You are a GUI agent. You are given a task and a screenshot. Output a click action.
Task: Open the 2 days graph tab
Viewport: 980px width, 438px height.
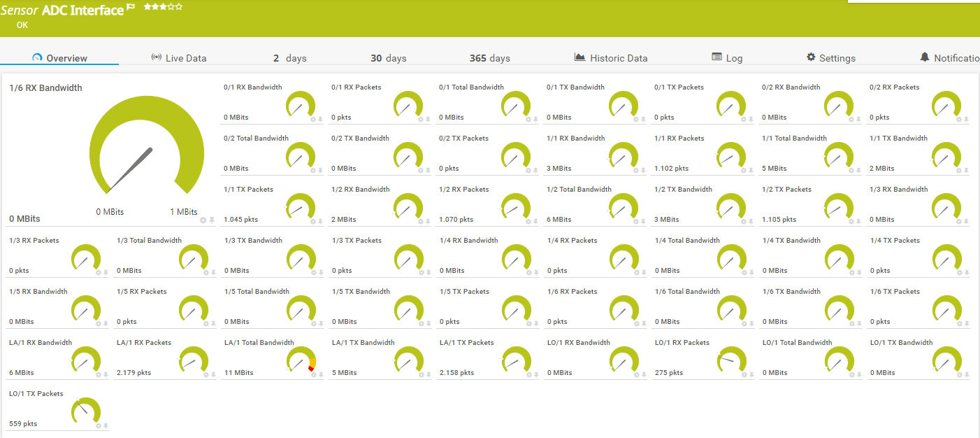(289, 58)
